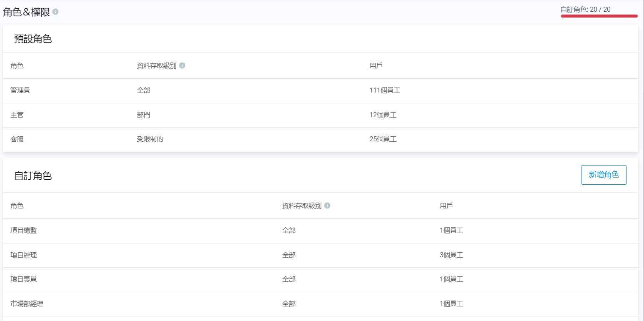View the 12個員工 user count for 主管
644x321 pixels.
tap(383, 115)
